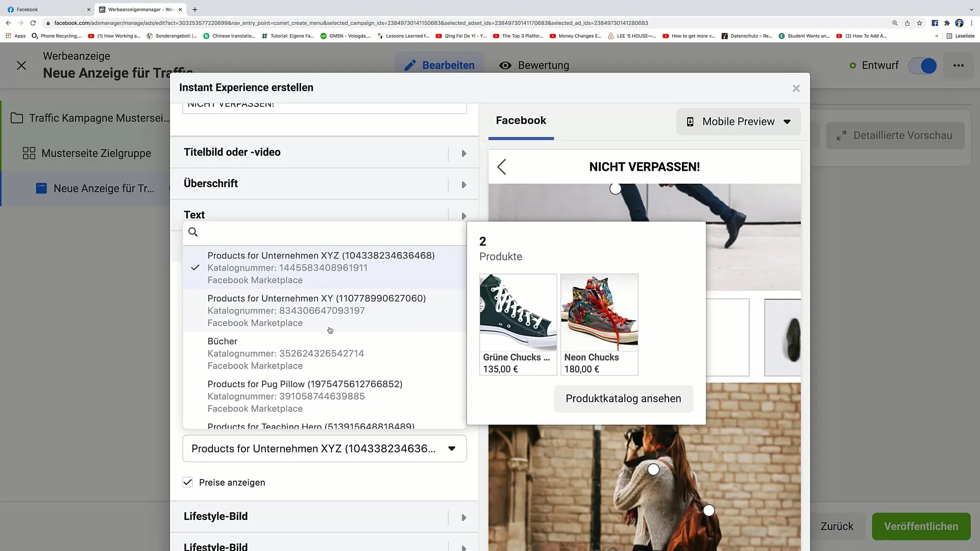Screen dimensions: 980x551
Task: Open the Chrome three-dot menu
Action: pyautogui.click(x=971, y=23)
